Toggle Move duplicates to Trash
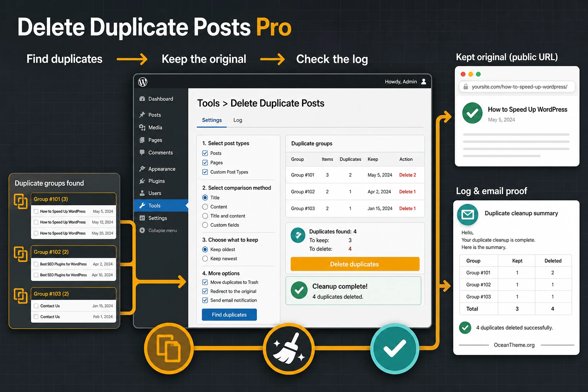This screenshot has height=392, width=588. pyautogui.click(x=205, y=283)
